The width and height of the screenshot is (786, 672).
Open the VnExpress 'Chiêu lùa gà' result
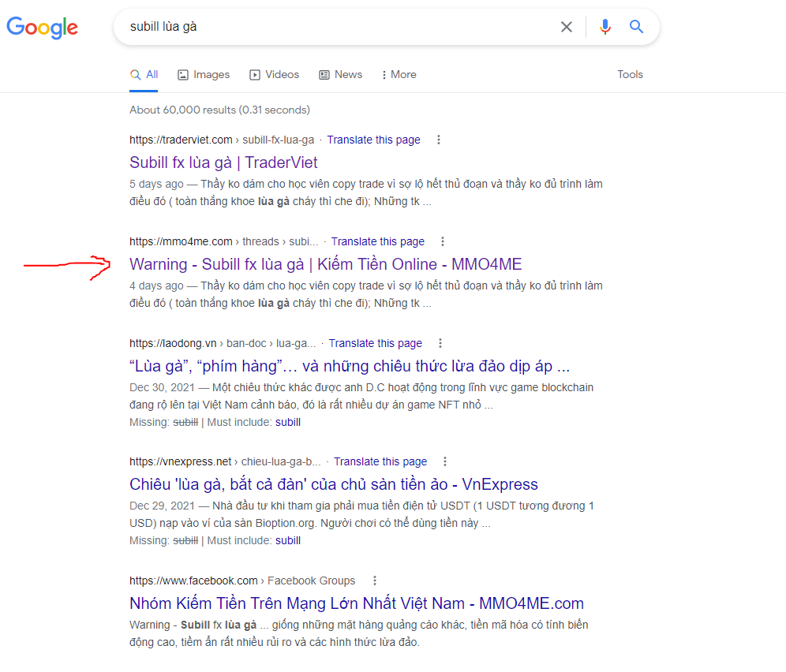click(334, 484)
